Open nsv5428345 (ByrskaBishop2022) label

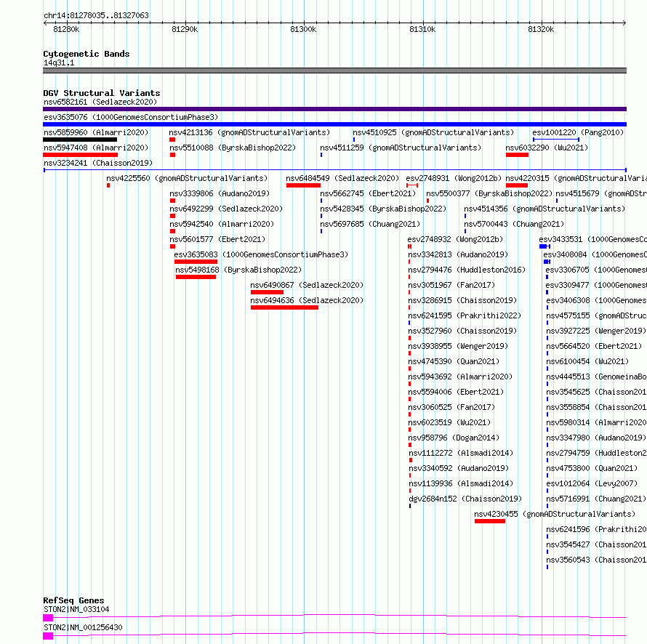click(383, 209)
